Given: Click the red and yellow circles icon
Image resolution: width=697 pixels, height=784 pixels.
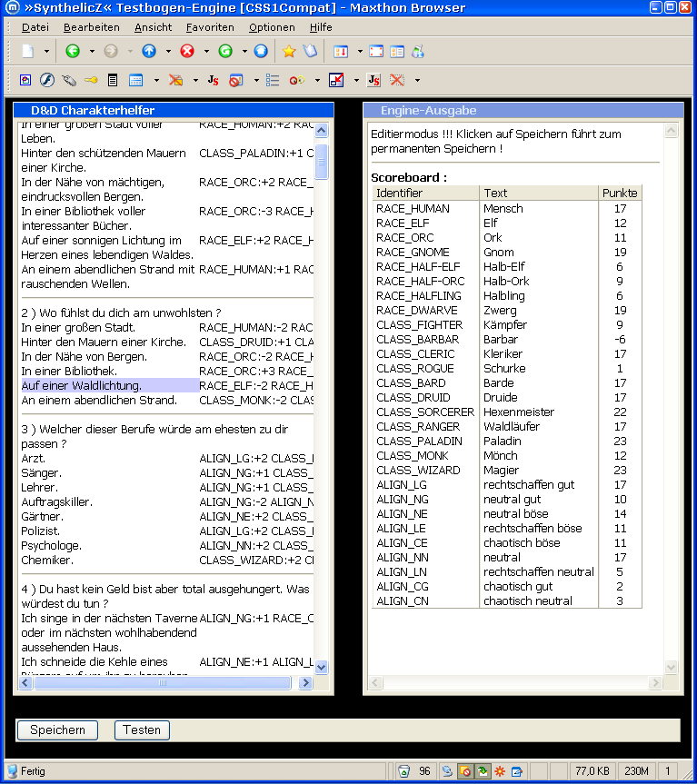Looking at the screenshot, I should pos(297,80).
